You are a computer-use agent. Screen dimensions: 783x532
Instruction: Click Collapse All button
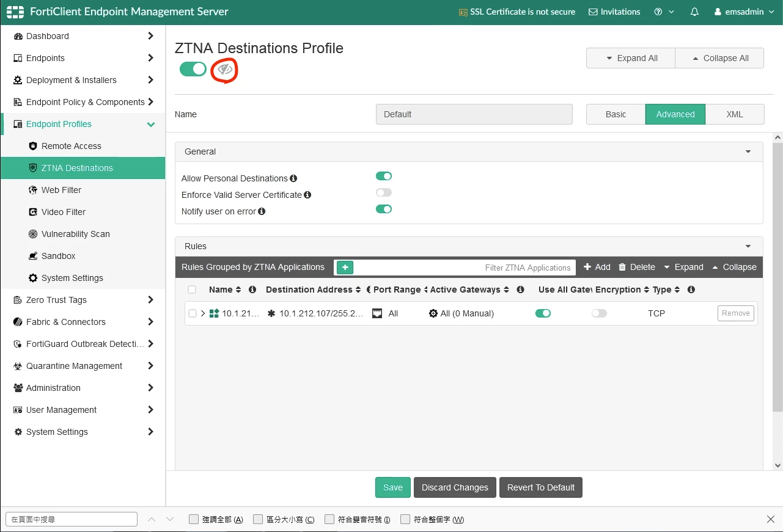(720, 58)
